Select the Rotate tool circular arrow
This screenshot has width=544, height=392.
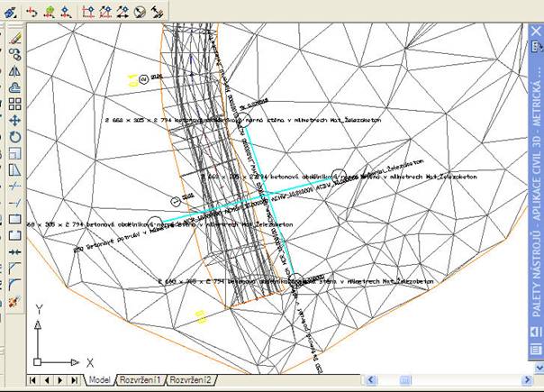tap(14, 136)
